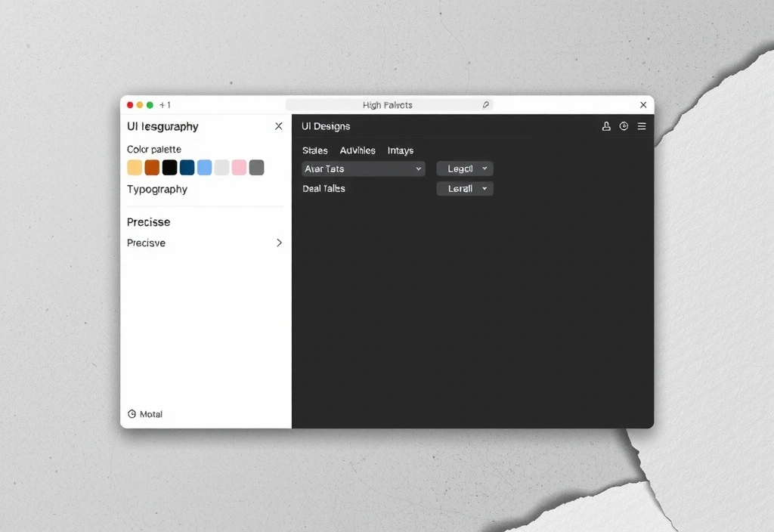774x532 pixels.
Task: Open the Avar Tats dropdown
Action: [363, 169]
